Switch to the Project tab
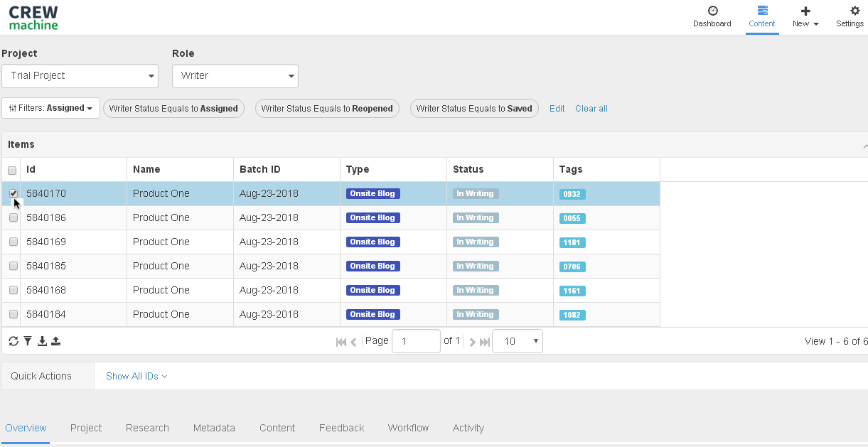This screenshot has height=447, width=868. click(86, 428)
